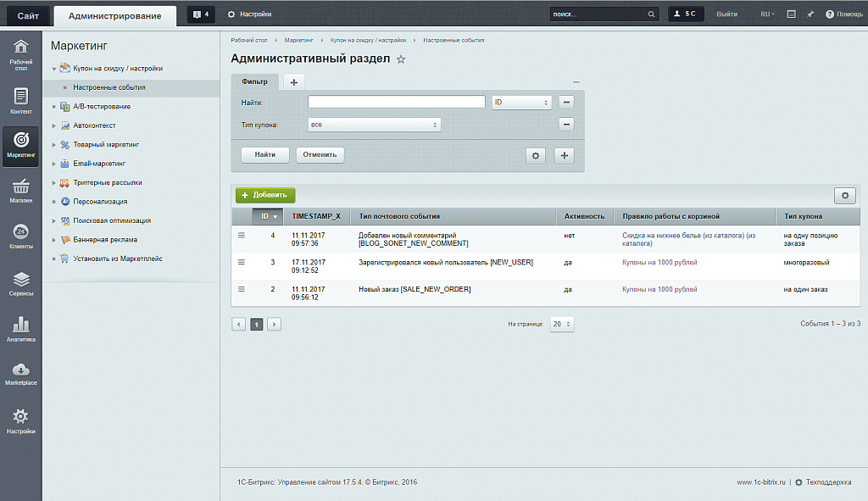868x501 pixels.
Task: Click the Найти text input field
Action: 396,102
